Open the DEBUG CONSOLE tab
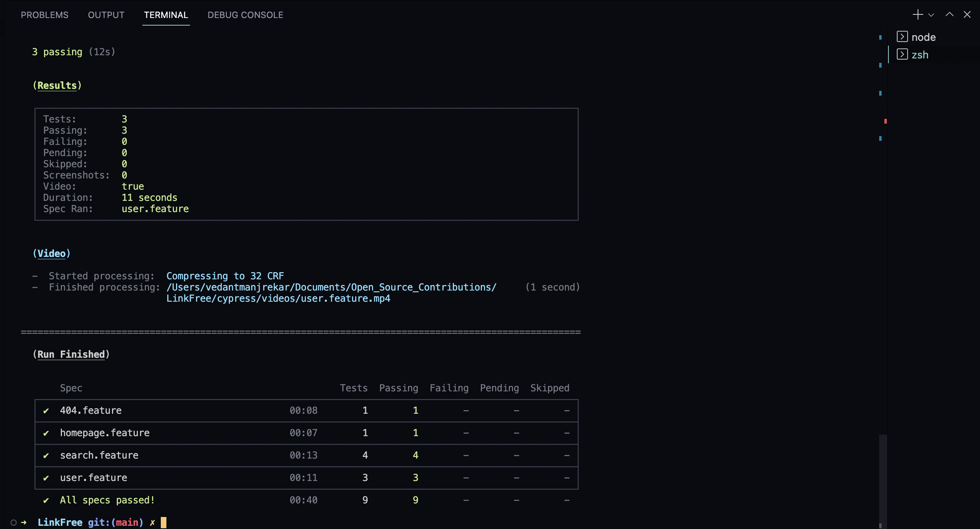This screenshot has width=980, height=529. (x=245, y=15)
